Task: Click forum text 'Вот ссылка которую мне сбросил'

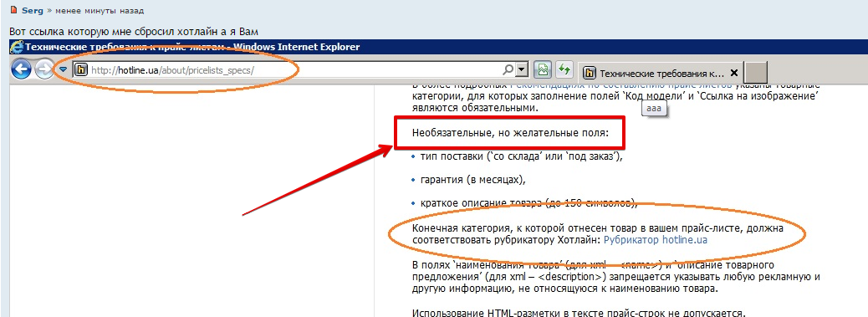Action: pyautogui.click(x=134, y=32)
